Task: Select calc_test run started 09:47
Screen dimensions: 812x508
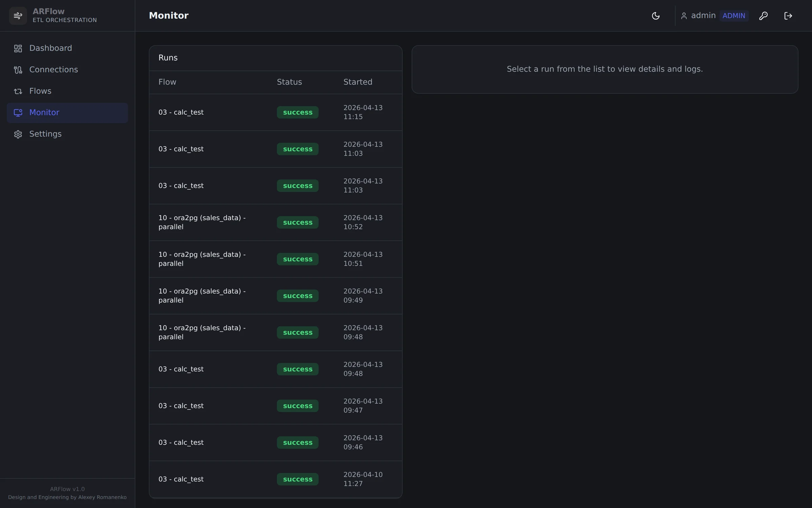Action: (x=275, y=406)
